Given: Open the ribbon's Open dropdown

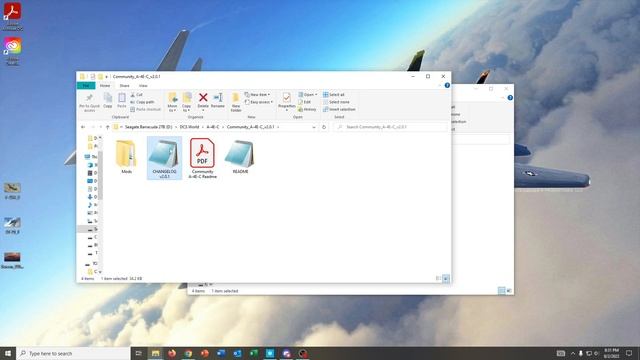Looking at the screenshot, I should point(308,95).
